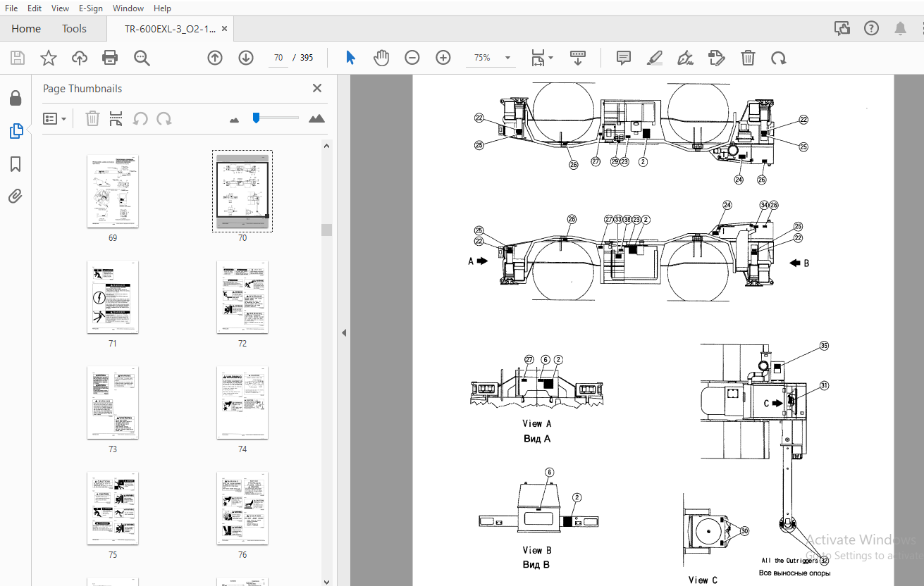Select the page 76 thumbnail
Screen dimensions: 924x586
242,509
